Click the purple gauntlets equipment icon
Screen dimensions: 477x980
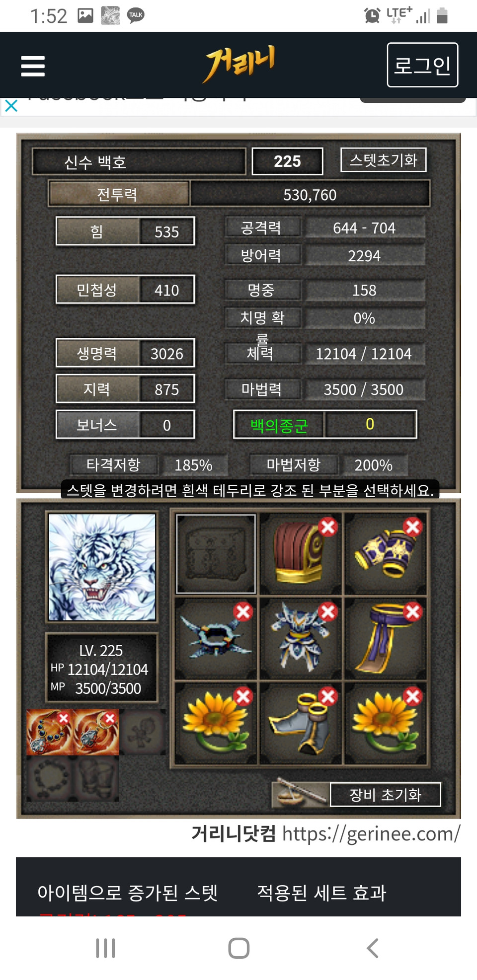tap(386, 554)
